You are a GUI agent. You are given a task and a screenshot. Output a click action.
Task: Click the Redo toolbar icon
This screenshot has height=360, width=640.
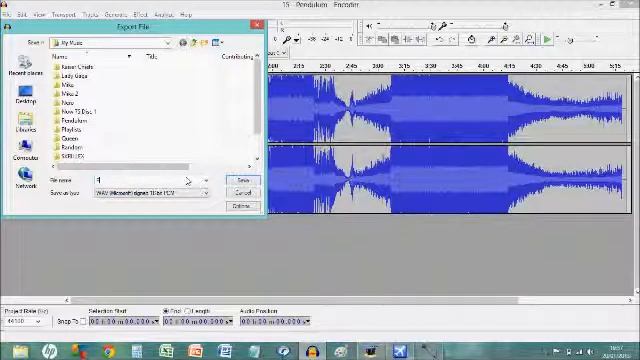tap(452, 39)
